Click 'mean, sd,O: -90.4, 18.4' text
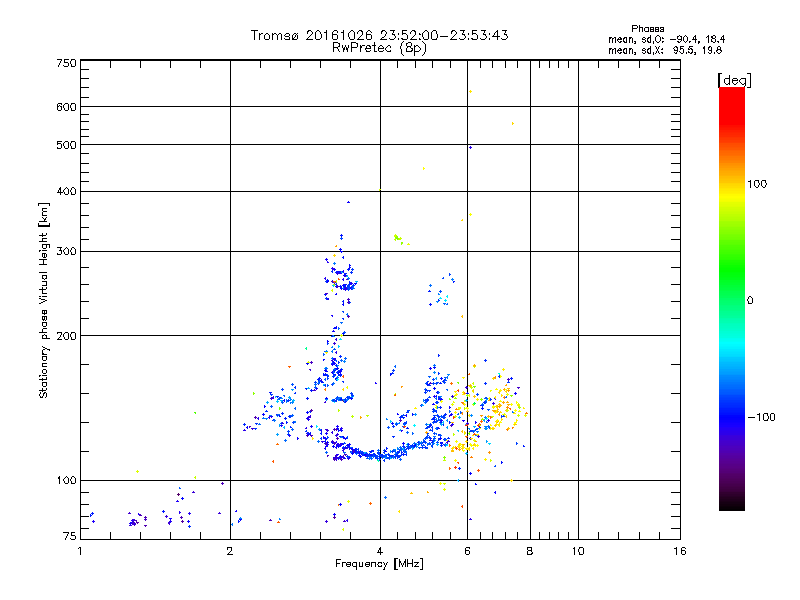Image resolution: width=800 pixels, height=600 pixels. coord(666,39)
